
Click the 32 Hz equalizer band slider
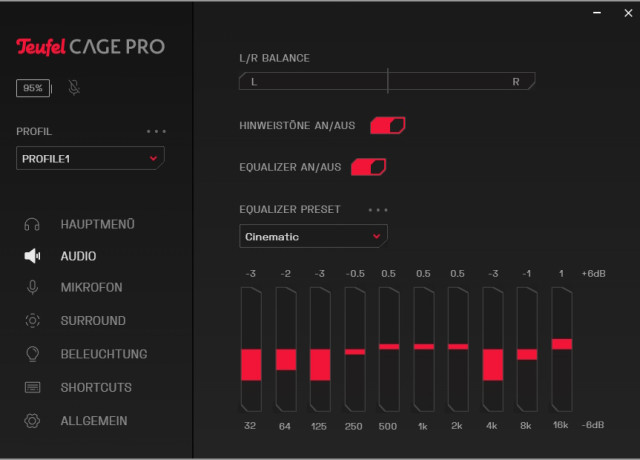tap(251, 364)
